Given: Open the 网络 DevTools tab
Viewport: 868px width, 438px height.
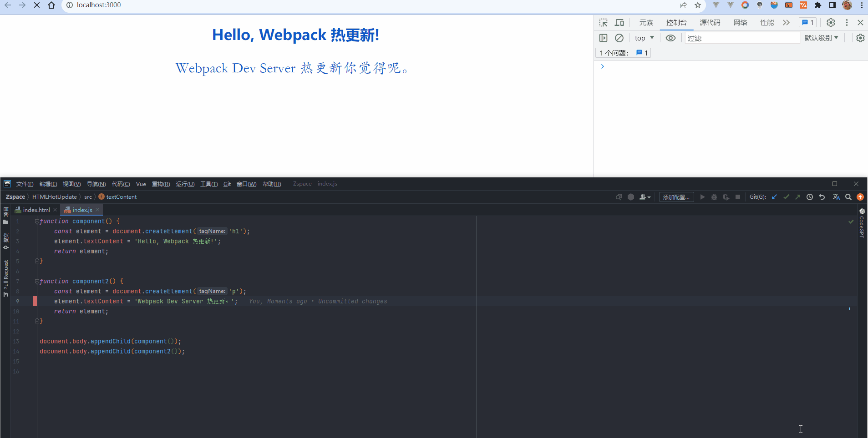Looking at the screenshot, I should click(741, 23).
